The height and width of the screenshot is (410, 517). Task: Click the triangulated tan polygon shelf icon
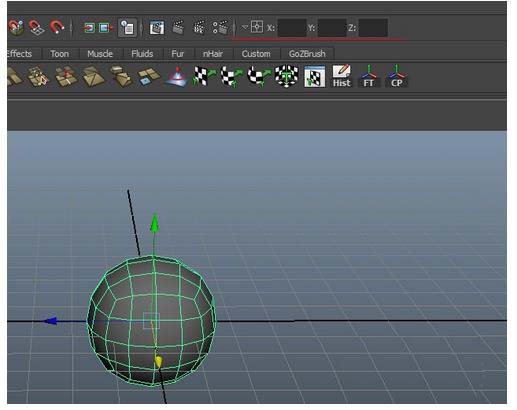click(x=93, y=77)
